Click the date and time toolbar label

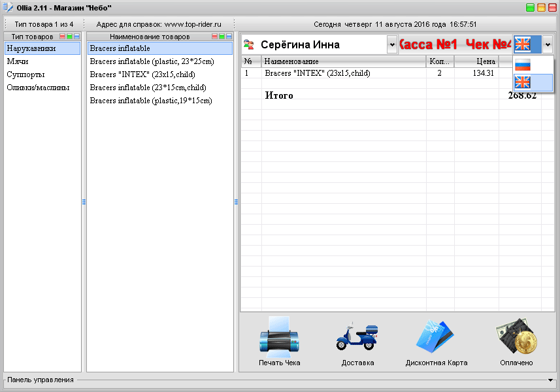(395, 24)
